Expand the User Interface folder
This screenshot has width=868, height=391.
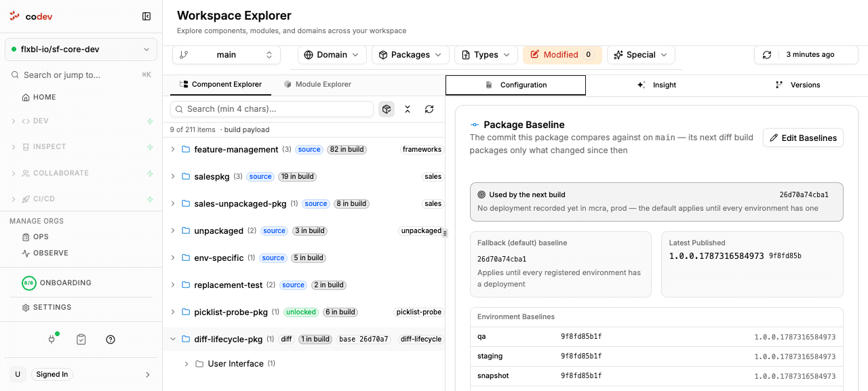click(x=186, y=364)
